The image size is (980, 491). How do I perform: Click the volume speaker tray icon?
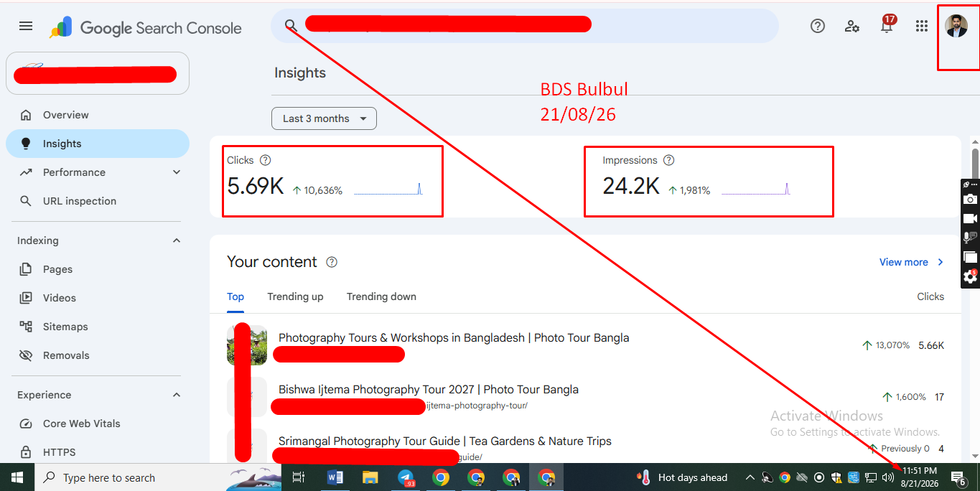pos(888,477)
